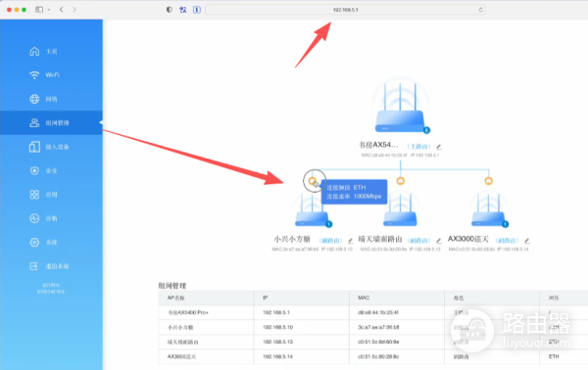The width and height of the screenshot is (588, 370).
Task: Go forward in Safari toolbar
Action: click(74, 10)
